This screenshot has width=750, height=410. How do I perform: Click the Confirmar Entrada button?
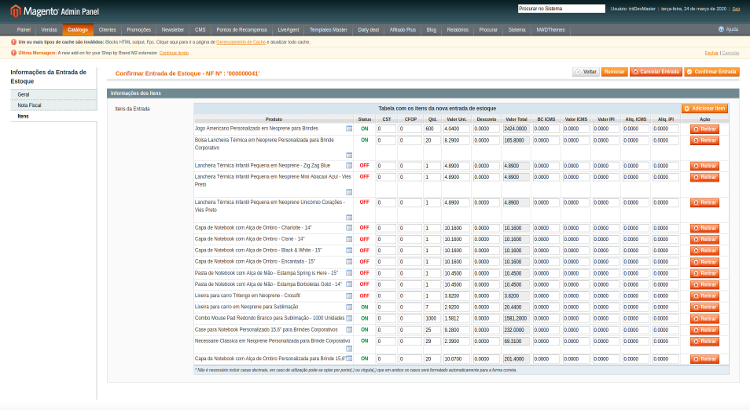(712, 72)
